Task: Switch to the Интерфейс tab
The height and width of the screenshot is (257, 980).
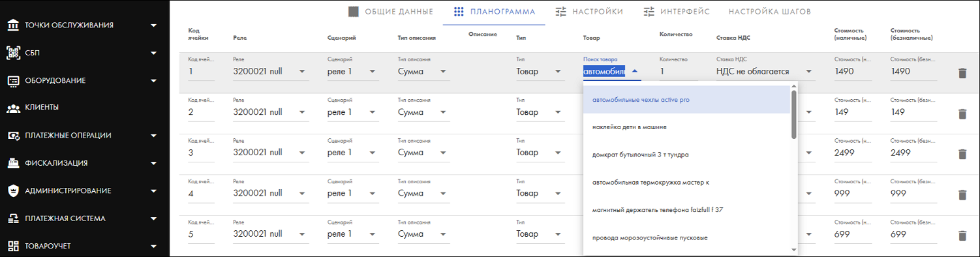Action: [x=676, y=12]
